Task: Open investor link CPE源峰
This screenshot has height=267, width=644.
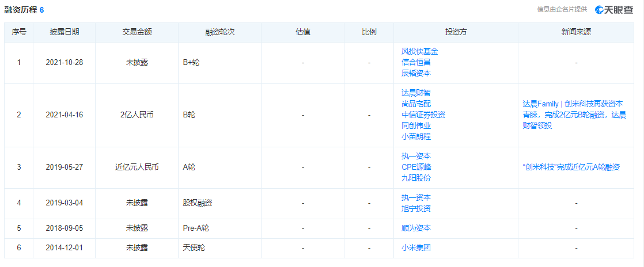Action: [x=416, y=167]
